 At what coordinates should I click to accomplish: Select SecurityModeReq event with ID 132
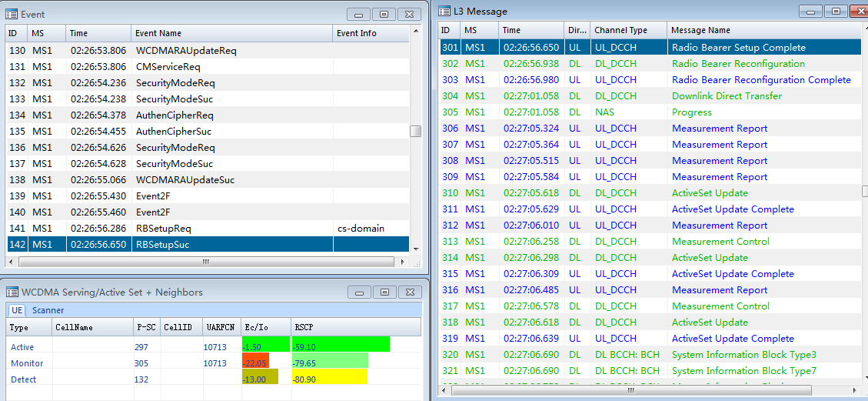pos(208,83)
